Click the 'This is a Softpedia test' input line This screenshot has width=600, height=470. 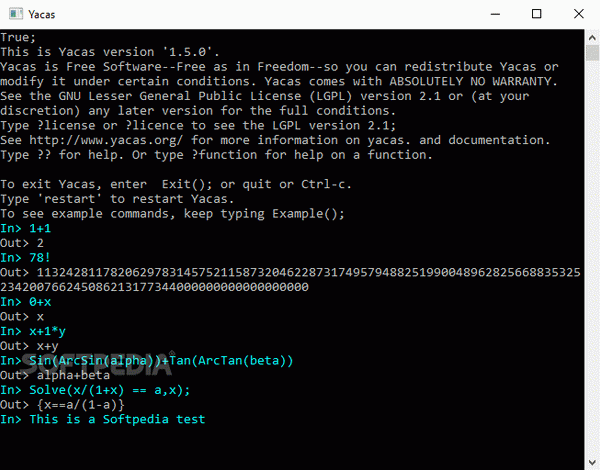[103, 419]
